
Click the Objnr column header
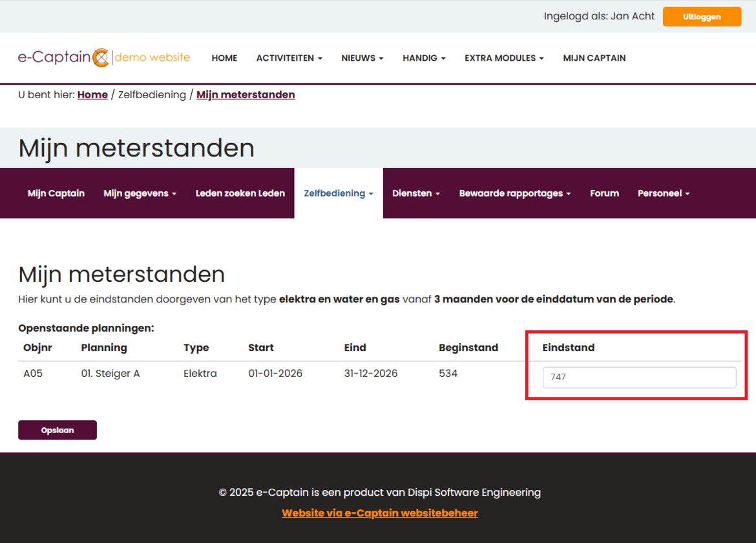click(x=37, y=348)
